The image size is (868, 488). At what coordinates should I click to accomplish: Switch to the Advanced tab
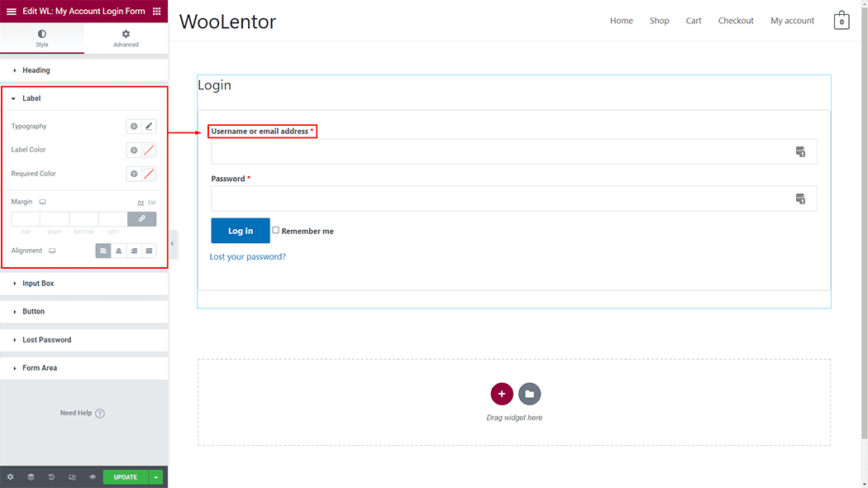[x=126, y=38]
